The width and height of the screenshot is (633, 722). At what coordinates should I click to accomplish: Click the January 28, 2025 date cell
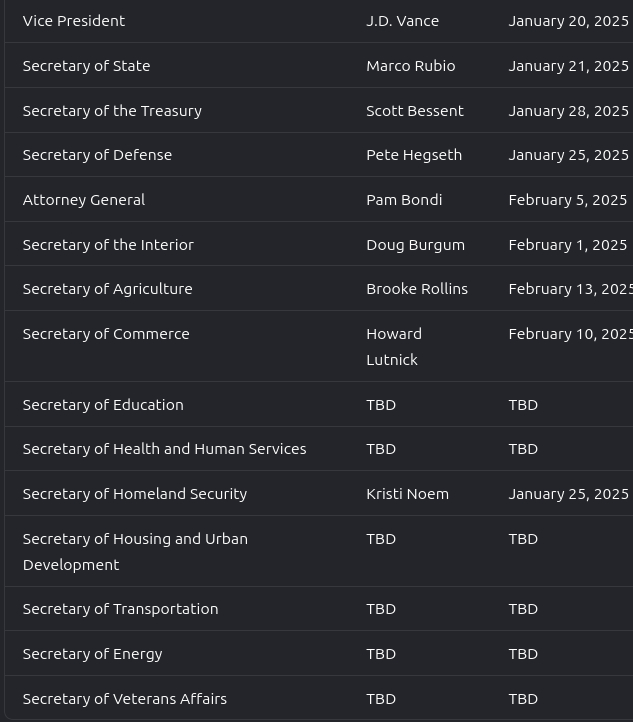[x=568, y=111]
